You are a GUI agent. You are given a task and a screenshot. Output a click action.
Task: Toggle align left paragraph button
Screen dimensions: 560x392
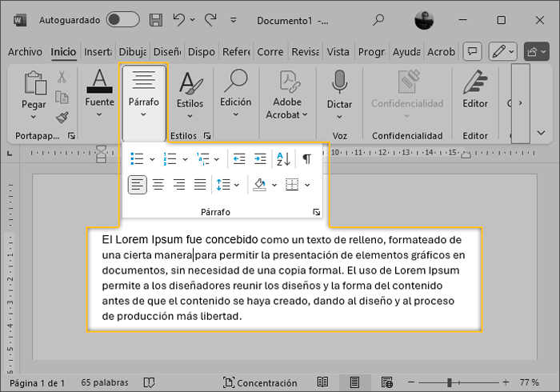[x=138, y=185]
